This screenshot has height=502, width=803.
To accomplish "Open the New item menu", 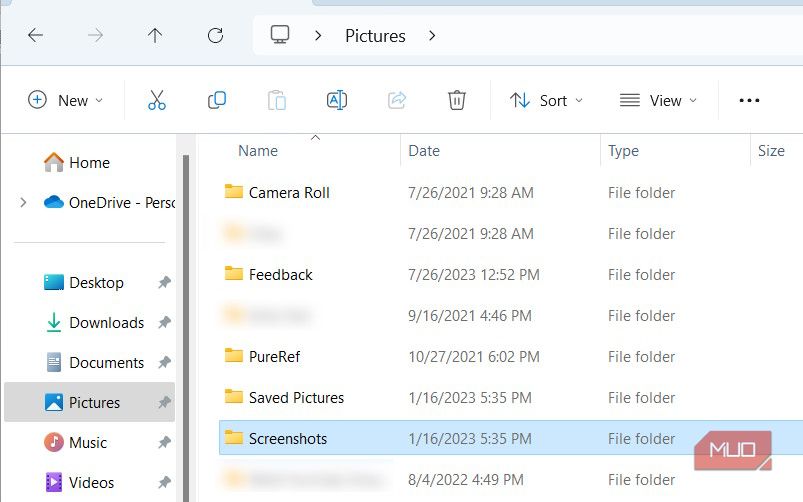I will (x=65, y=100).
